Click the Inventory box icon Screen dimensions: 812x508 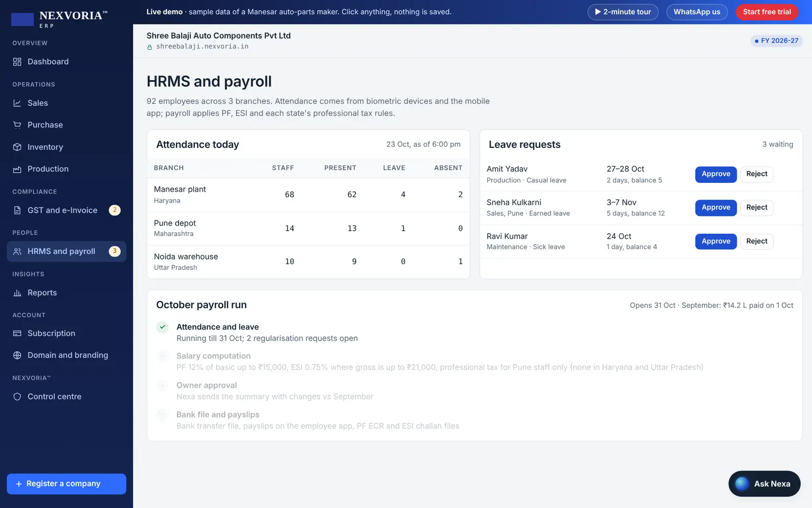click(x=17, y=147)
